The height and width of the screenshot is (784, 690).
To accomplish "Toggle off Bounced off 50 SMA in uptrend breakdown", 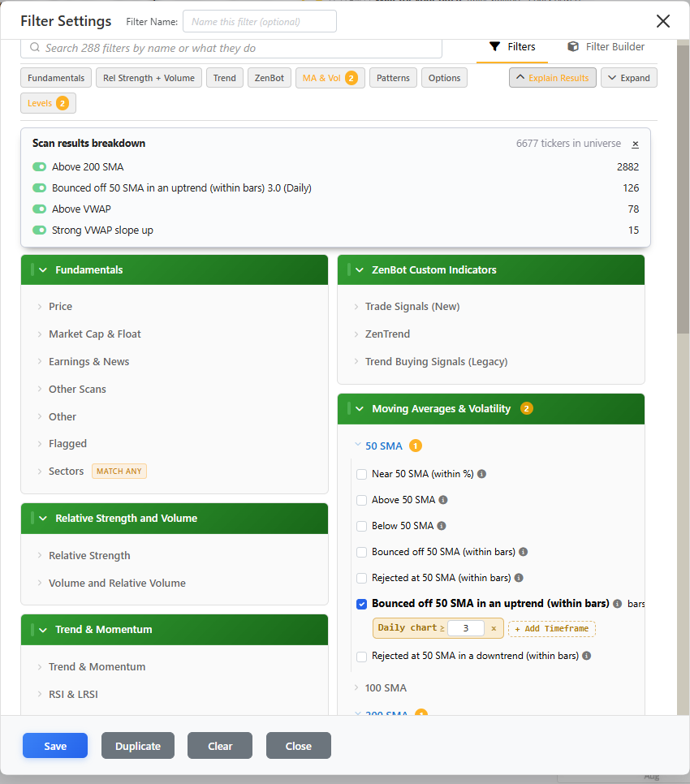I will click(39, 187).
